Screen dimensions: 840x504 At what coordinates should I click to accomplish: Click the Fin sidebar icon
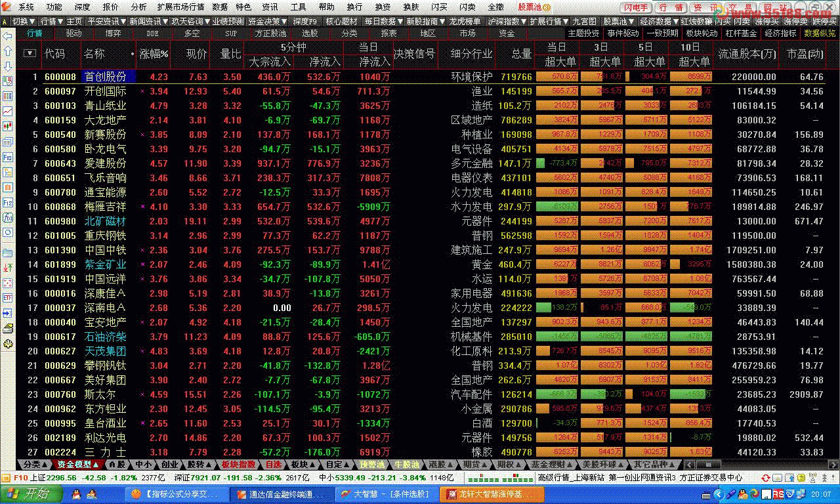pyautogui.click(x=7, y=203)
